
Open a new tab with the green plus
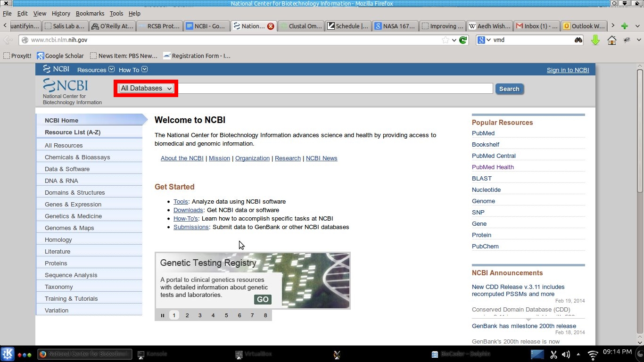pyautogui.click(x=624, y=26)
